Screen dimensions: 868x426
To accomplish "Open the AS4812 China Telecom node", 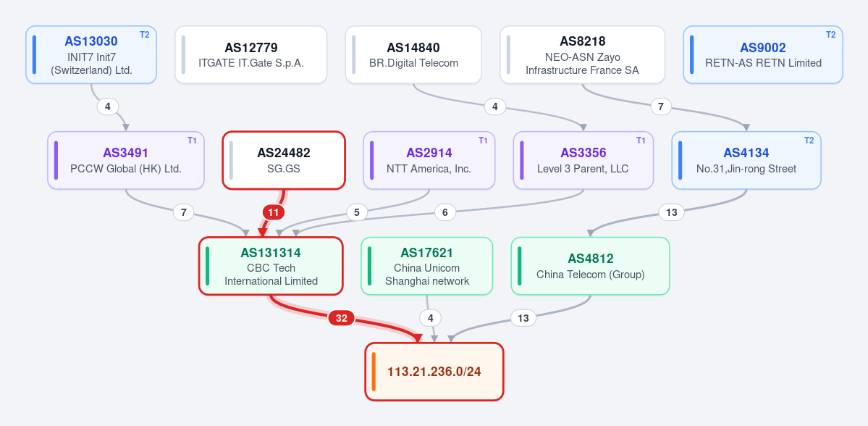I will click(x=590, y=266).
